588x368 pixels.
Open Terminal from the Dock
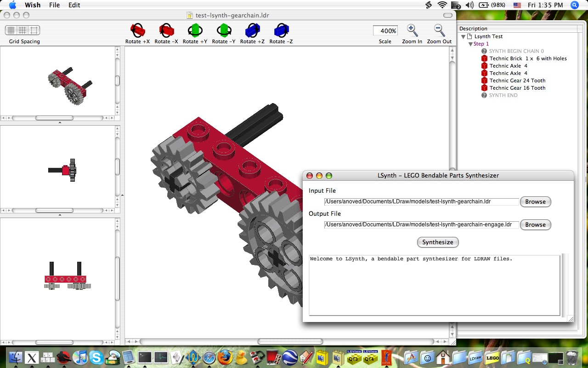145,357
